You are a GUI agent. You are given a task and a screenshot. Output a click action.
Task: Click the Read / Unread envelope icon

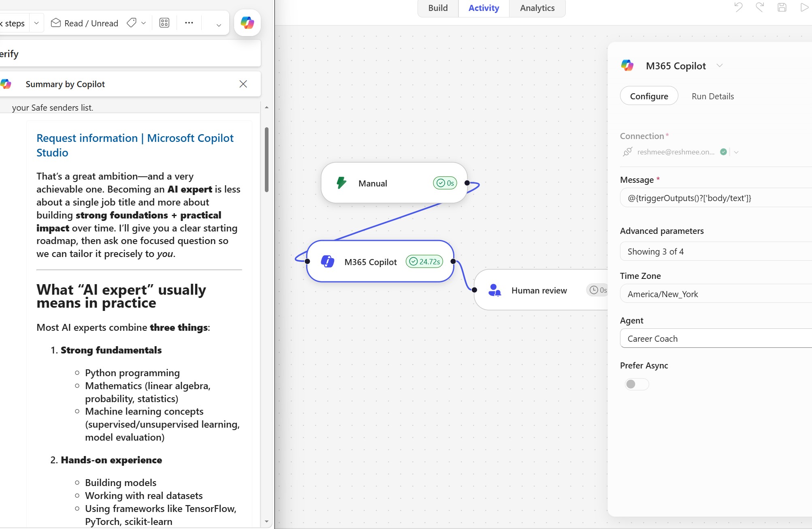(55, 23)
